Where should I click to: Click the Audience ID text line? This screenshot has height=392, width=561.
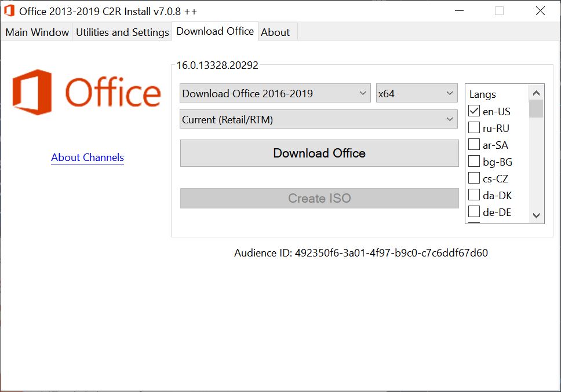tap(361, 253)
